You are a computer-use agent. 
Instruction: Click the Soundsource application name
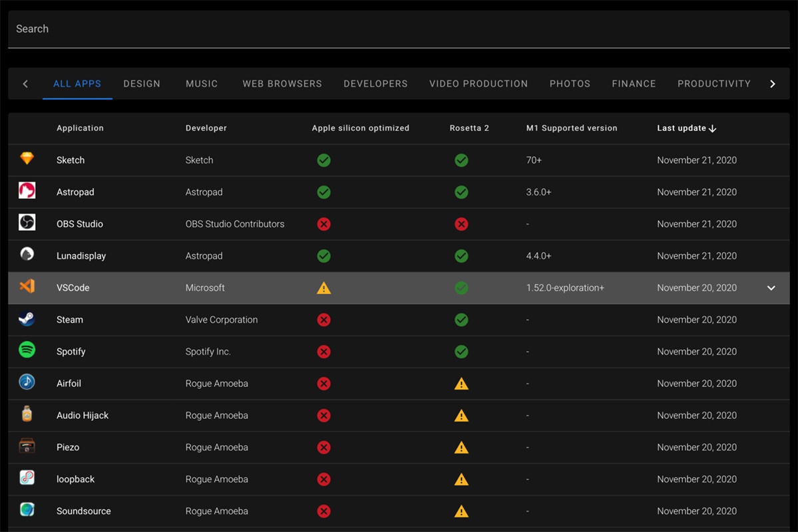coord(83,511)
